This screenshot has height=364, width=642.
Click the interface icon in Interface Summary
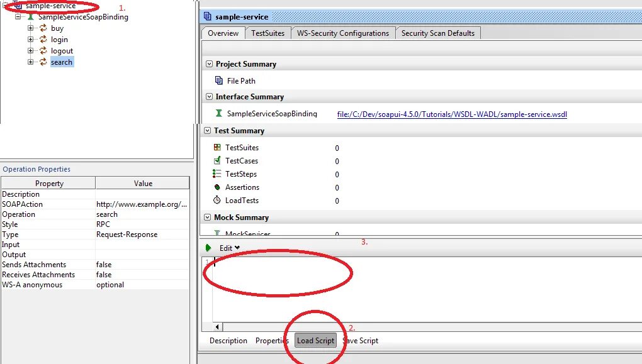(219, 113)
